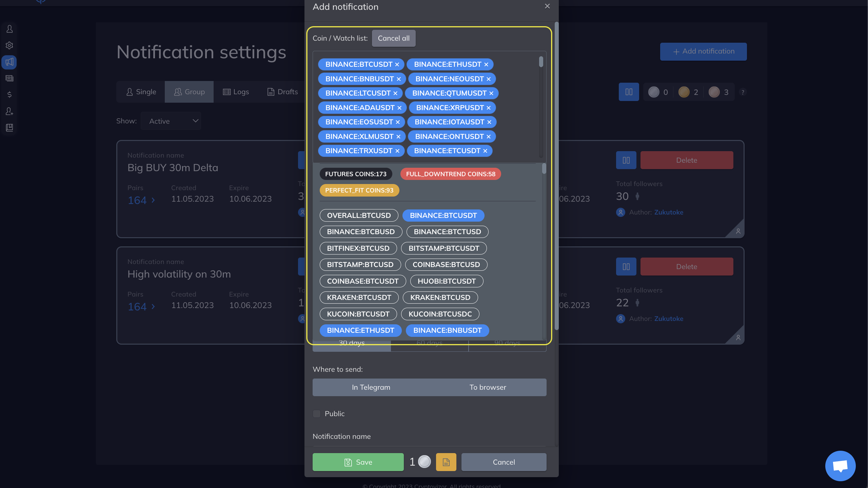Toggle KRAKEN:BTCUSDT coin chip
868x488 pixels.
(359, 298)
